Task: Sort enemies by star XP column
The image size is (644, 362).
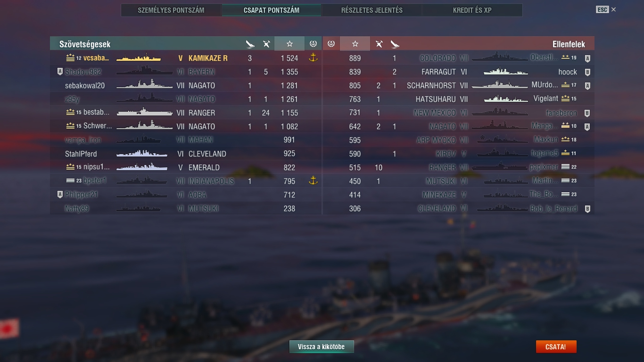Action: (355, 44)
